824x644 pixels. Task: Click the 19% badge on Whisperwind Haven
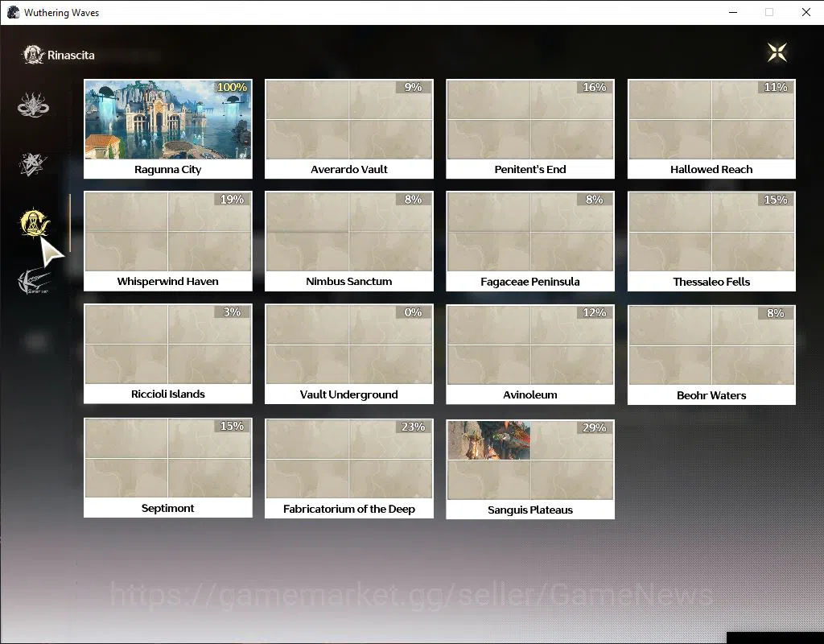tap(233, 200)
